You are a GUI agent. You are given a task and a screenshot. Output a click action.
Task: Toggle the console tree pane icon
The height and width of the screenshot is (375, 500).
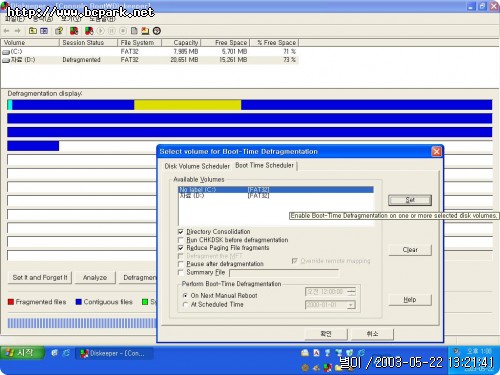(44, 31)
